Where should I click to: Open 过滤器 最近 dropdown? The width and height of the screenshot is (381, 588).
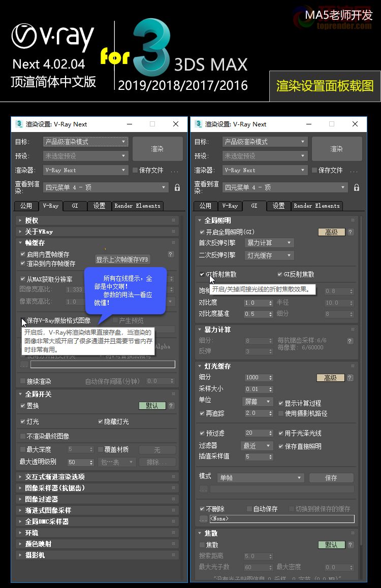[257, 446]
